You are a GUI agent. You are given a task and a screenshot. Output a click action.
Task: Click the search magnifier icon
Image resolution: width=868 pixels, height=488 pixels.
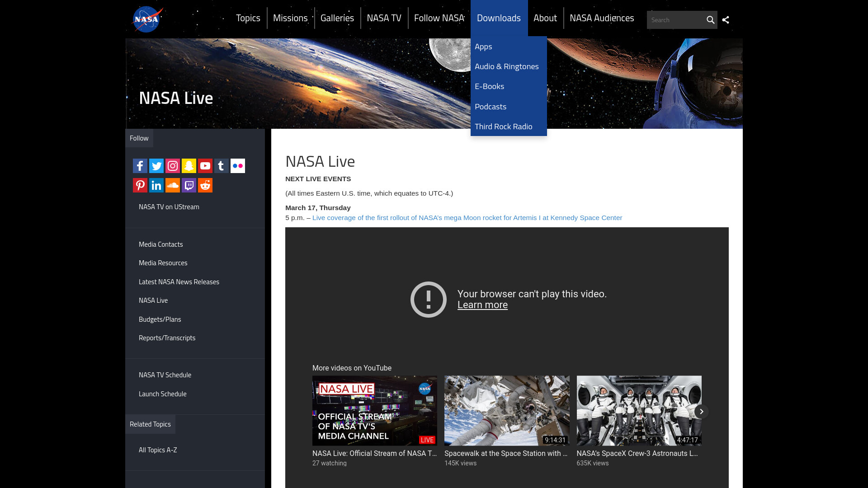[710, 20]
